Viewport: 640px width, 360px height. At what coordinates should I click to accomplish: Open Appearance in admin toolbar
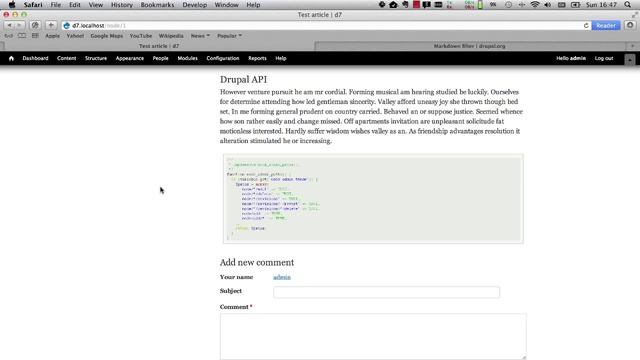pyautogui.click(x=130, y=58)
